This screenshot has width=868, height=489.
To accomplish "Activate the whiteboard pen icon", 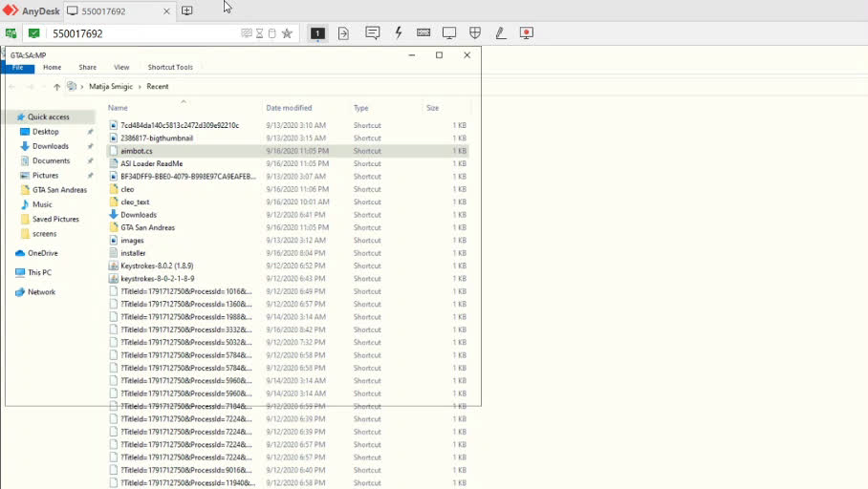I will pyautogui.click(x=500, y=33).
